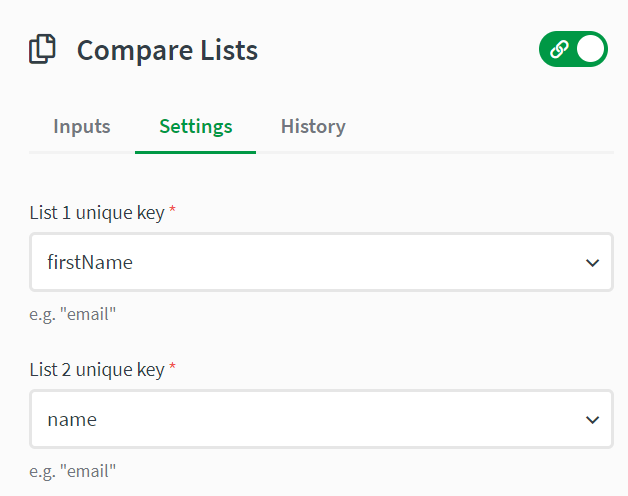Open the List 2 unique key dropdown
Viewport: 628px width, 496px height.
[x=321, y=419]
